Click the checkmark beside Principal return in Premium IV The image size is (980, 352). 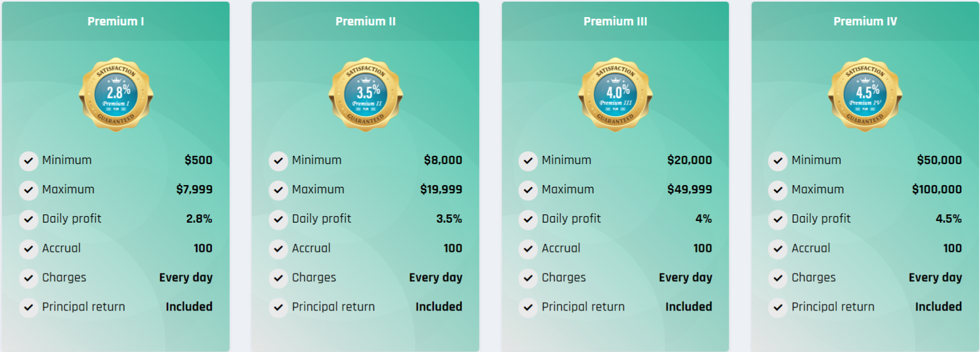(778, 307)
